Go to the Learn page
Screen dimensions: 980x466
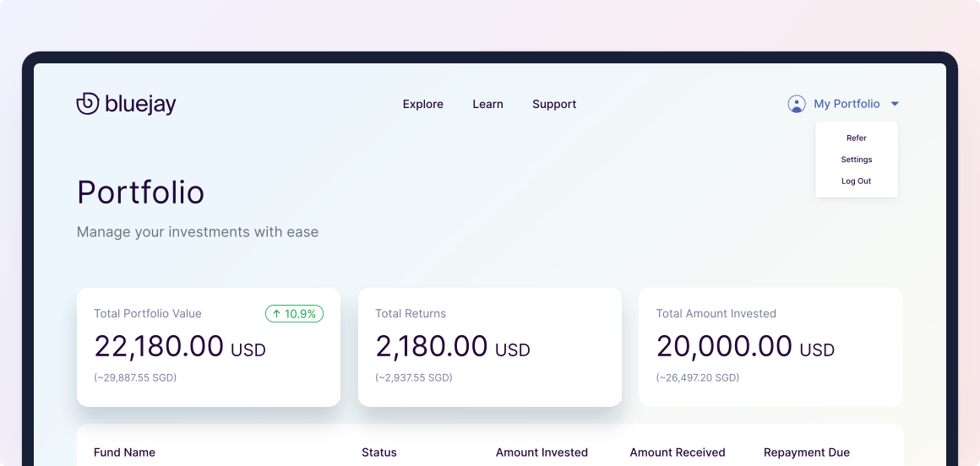(487, 105)
